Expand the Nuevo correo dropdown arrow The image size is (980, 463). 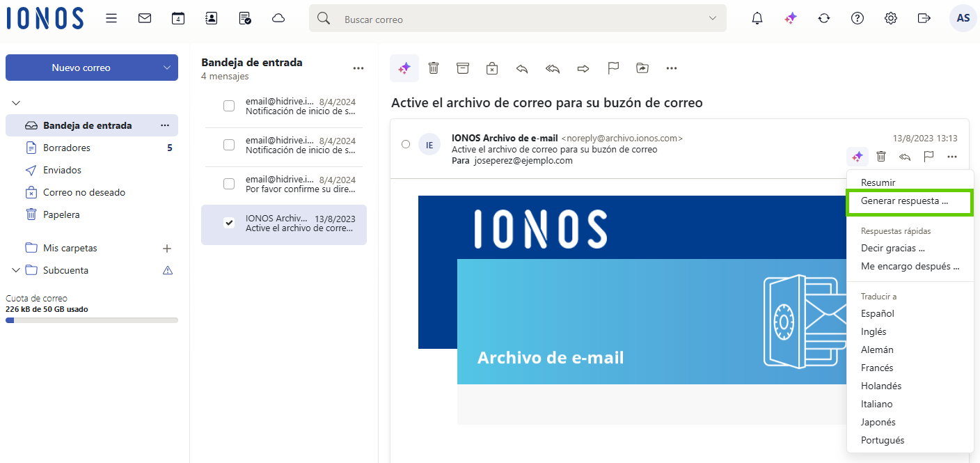(166, 68)
